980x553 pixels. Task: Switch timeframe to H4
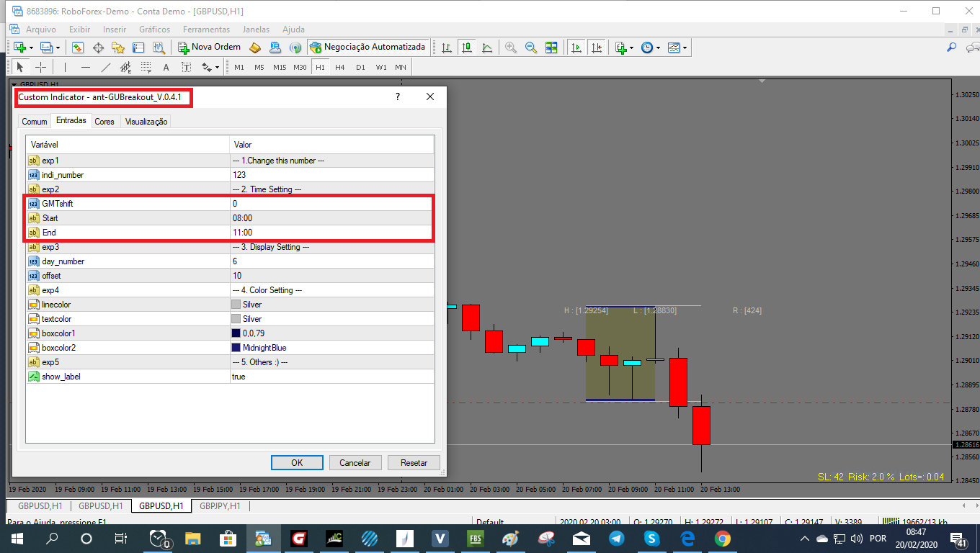[340, 67]
